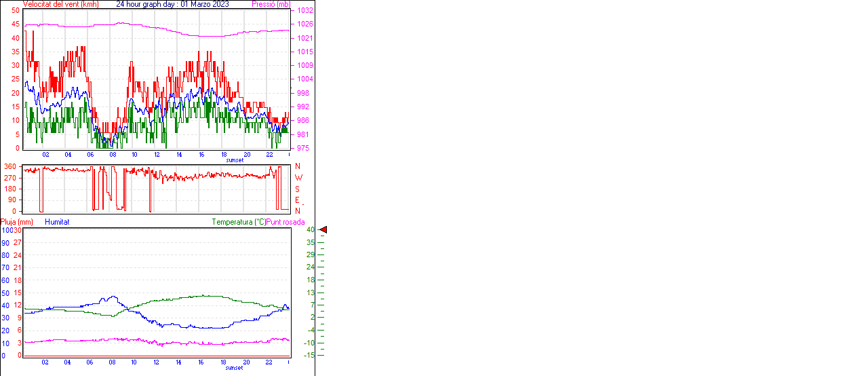Image resolution: width=868 pixels, height=376 pixels.
Task: Click the 975 pressure scale value
Action: click(x=302, y=148)
